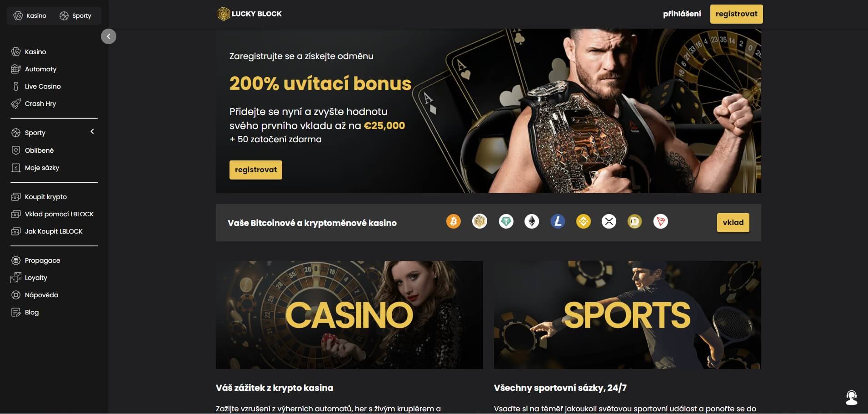
Task: Click the Litecoin coin icon
Action: click(x=558, y=222)
